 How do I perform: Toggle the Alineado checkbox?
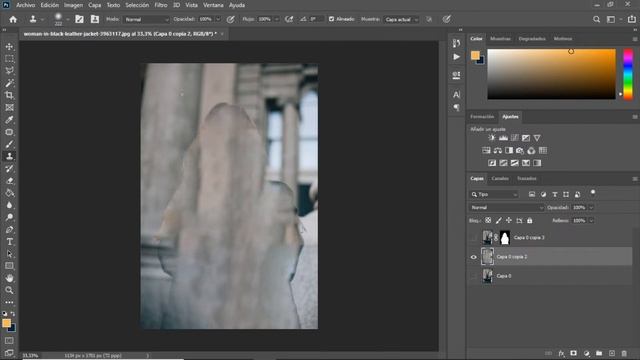coord(331,19)
